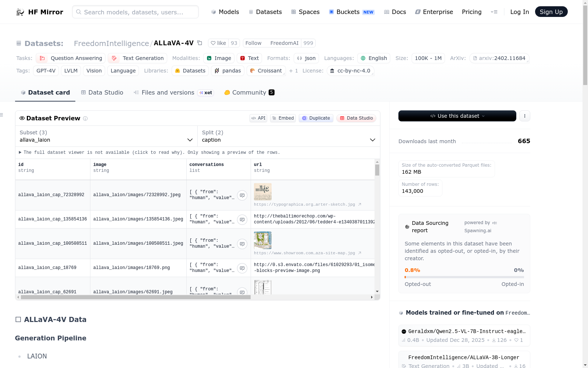The height and width of the screenshot is (368, 588).
Task: Click the Sign Up button
Action: (551, 12)
